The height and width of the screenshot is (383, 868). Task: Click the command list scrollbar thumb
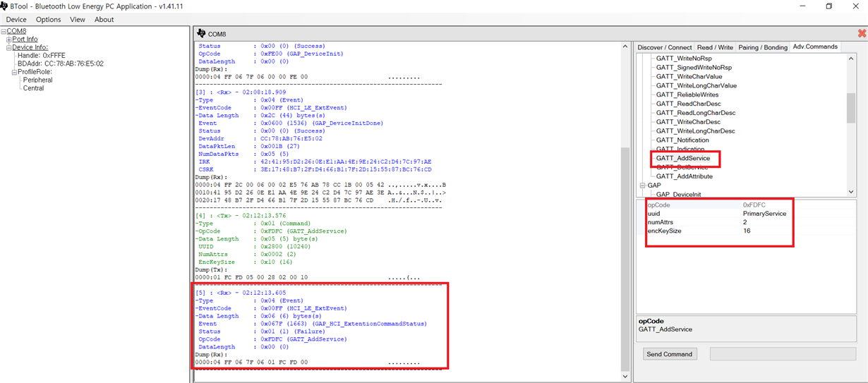click(850, 108)
